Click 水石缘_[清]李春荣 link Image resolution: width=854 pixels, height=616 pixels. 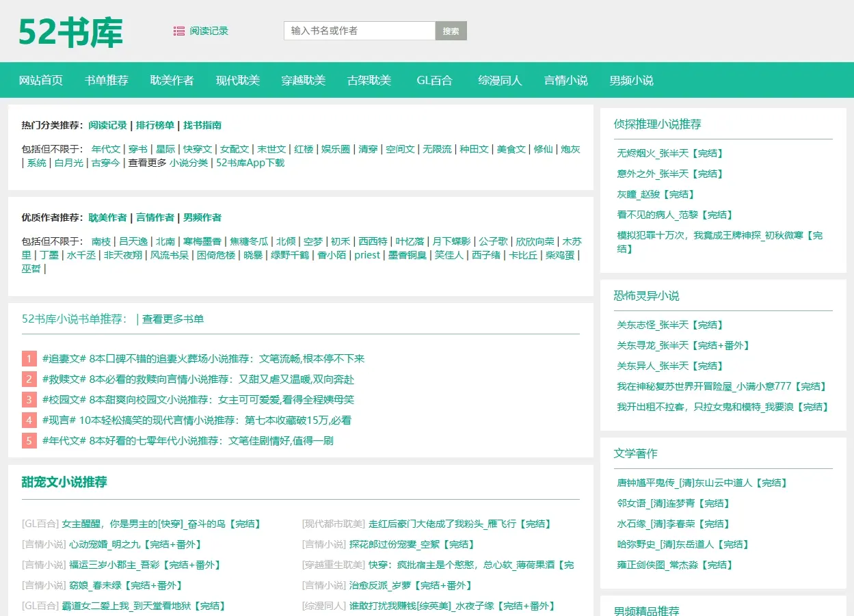[x=673, y=524]
